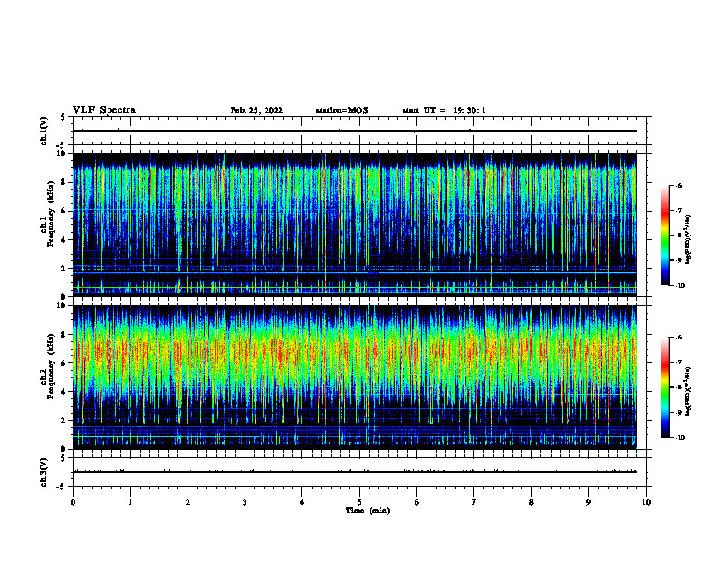Click the "ch.1(V)" waveform axis label
Viewport: 728px width, 563px height.
tap(44, 131)
